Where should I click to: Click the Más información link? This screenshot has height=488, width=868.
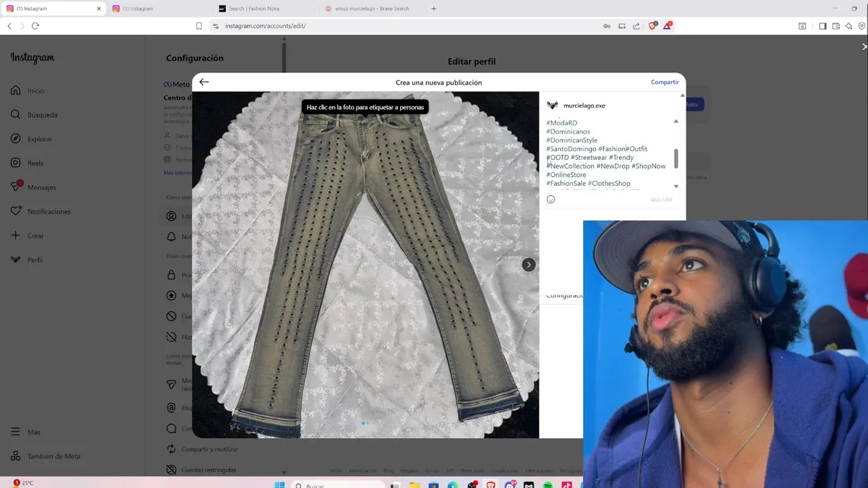coord(178,173)
